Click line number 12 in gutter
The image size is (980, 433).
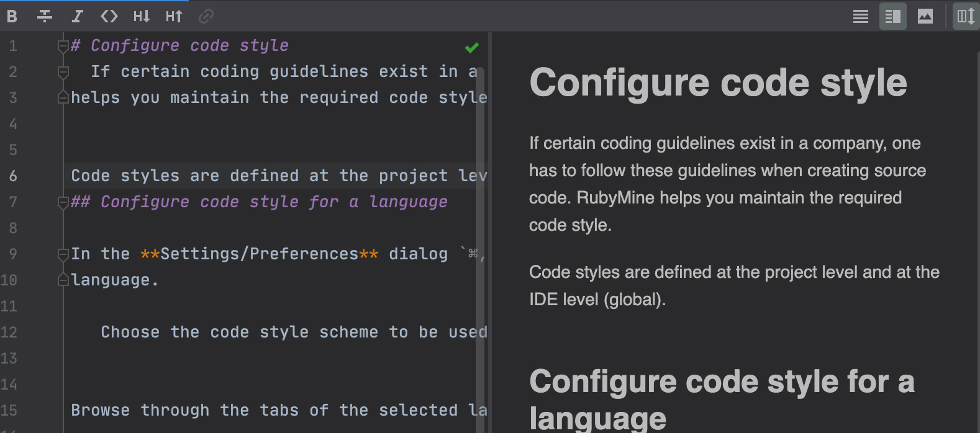click(9, 333)
